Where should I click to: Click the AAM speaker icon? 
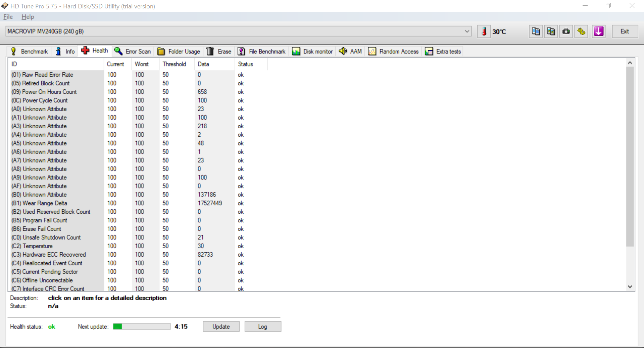click(x=343, y=51)
